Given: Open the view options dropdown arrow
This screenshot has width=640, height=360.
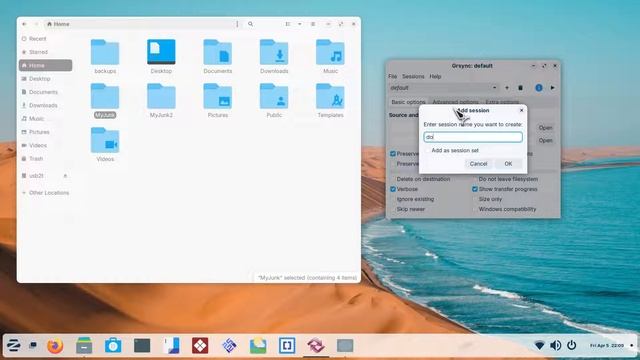Looking at the screenshot, I should [300, 24].
